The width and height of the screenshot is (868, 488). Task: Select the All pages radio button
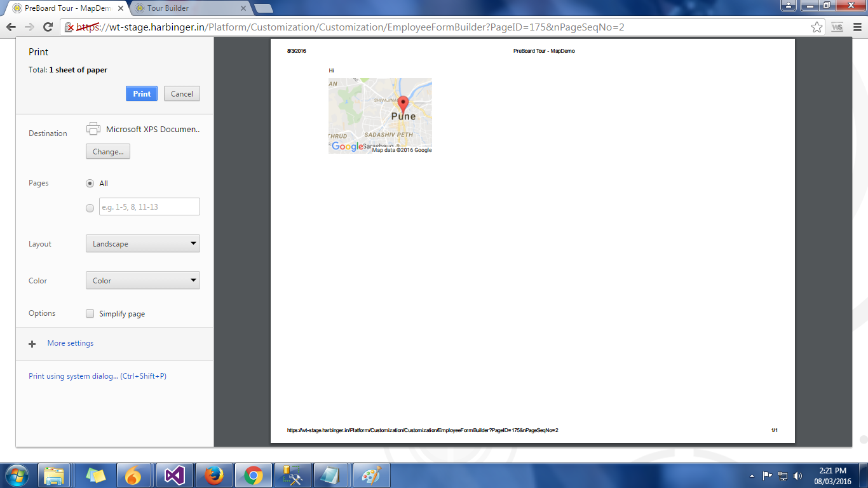[90, 184]
